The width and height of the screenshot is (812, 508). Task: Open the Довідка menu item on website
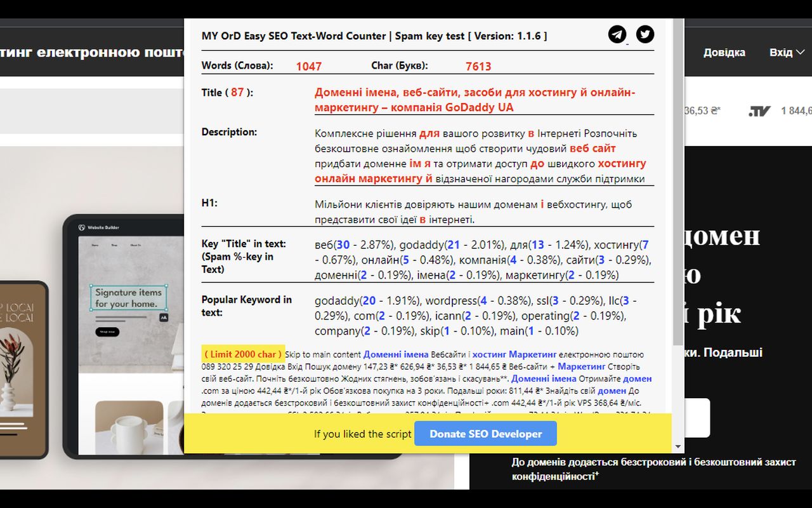click(x=724, y=52)
